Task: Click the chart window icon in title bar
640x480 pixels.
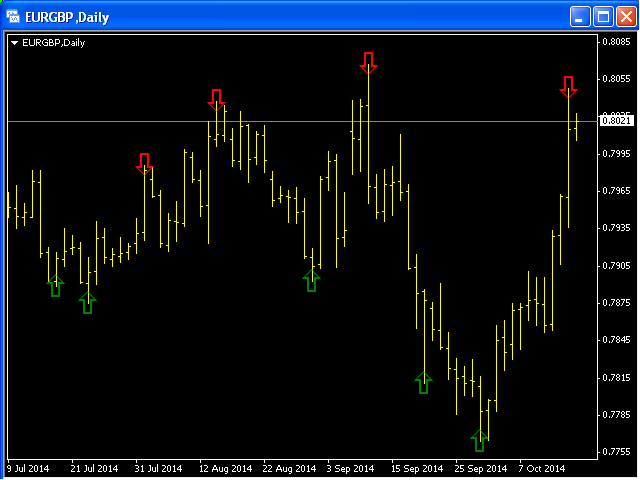Action: (x=13, y=17)
